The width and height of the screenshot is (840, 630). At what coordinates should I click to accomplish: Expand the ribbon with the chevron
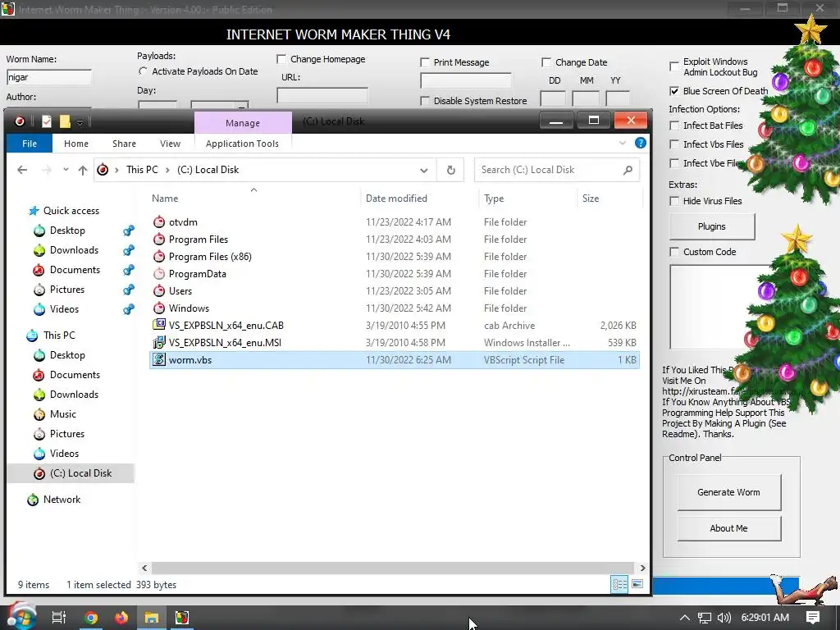pyautogui.click(x=622, y=143)
